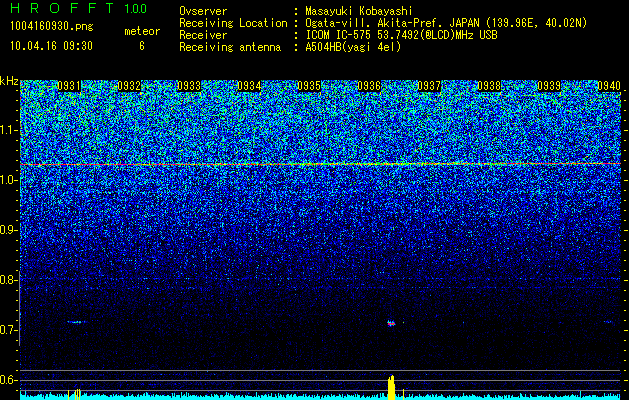Click the 1.0 kHz axis label
Image resolution: width=629 pixels, height=400 pixels.
(x=9, y=180)
